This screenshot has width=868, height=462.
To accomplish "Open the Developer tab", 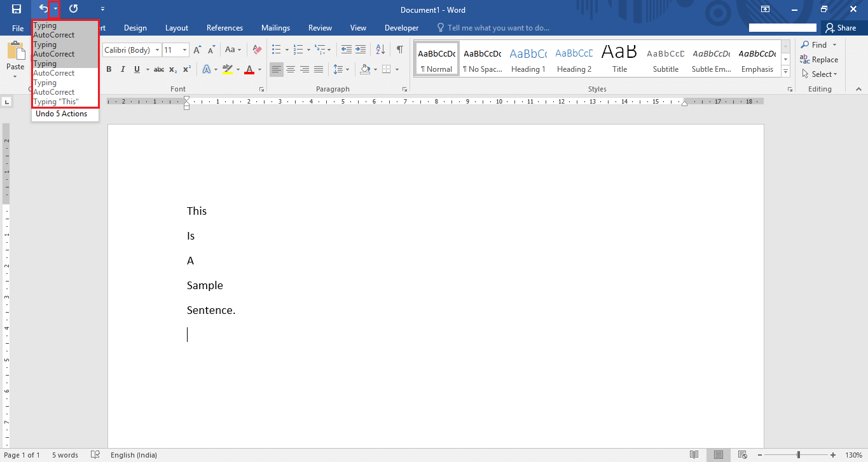I will (401, 27).
